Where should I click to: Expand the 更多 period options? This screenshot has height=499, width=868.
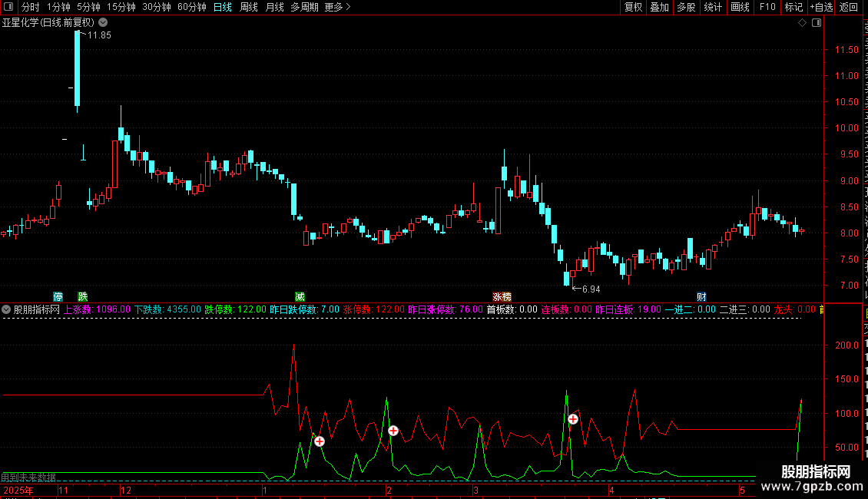point(338,7)
